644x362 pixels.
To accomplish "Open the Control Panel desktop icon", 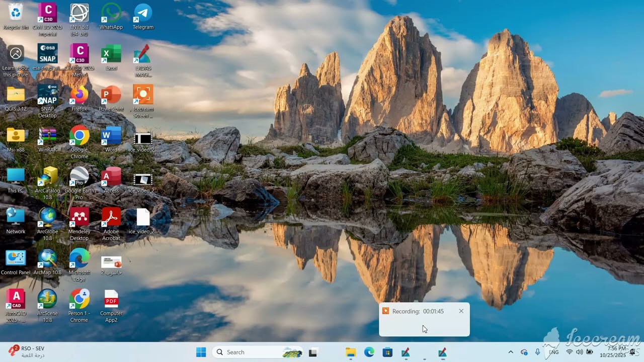I will [16, 262].
